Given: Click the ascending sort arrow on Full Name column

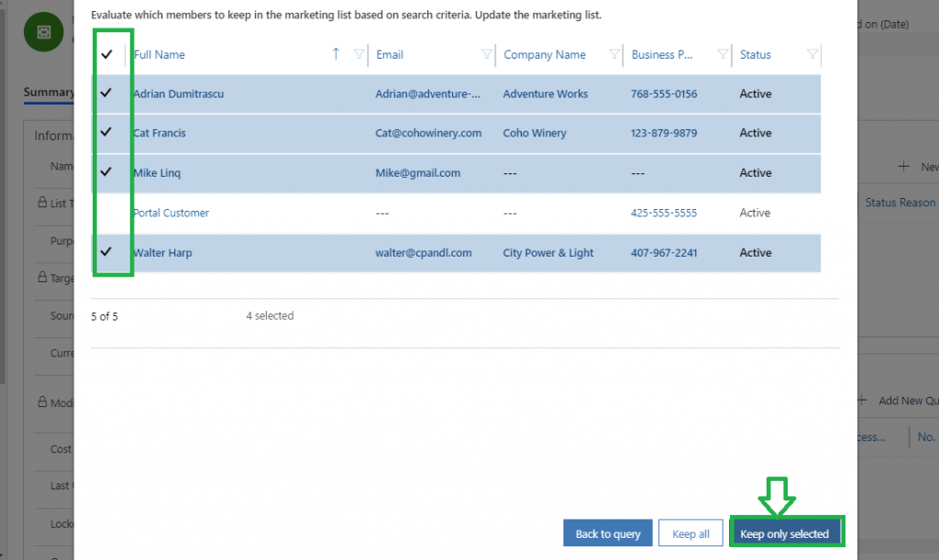Looking at the screenshot, I should [x=337, y=55].
